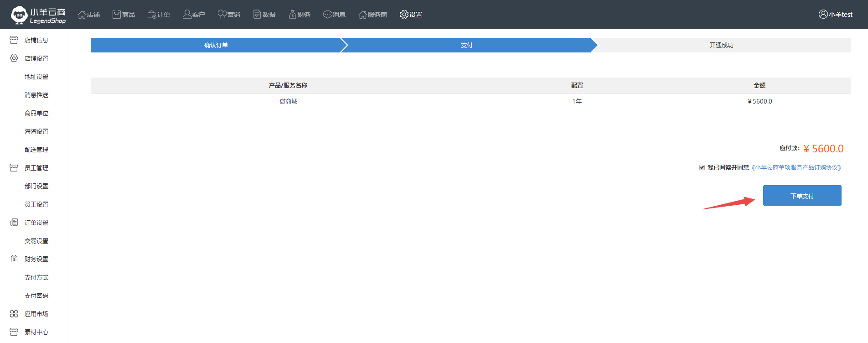This screenshot has height=343, width=868.
Task: Open the 数据 menu in the top navigation
Action: [x=264, y=15]
